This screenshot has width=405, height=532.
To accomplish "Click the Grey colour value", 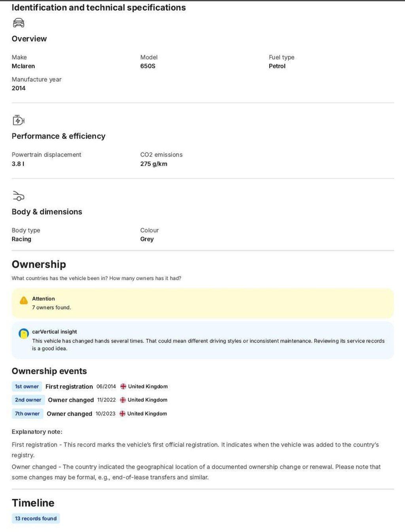I will coord(147,239).
